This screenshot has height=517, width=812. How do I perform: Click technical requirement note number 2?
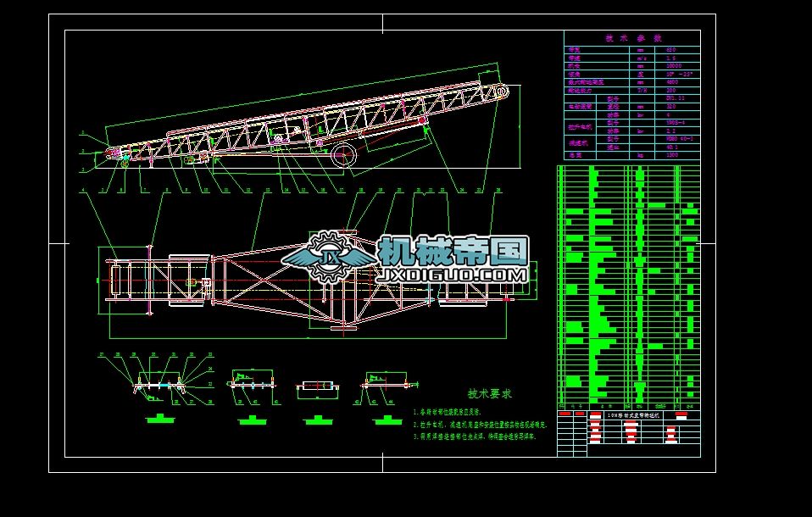(x=480, y=425)
